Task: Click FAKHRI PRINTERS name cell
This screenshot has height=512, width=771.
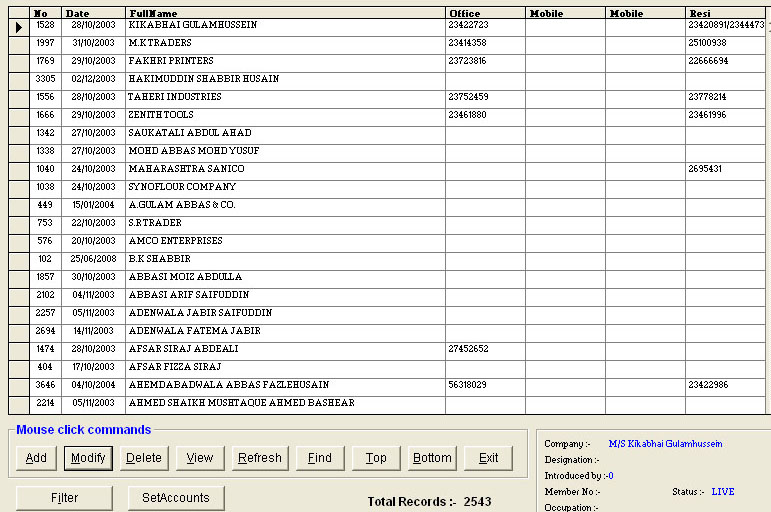Action: tap(285, 63)
